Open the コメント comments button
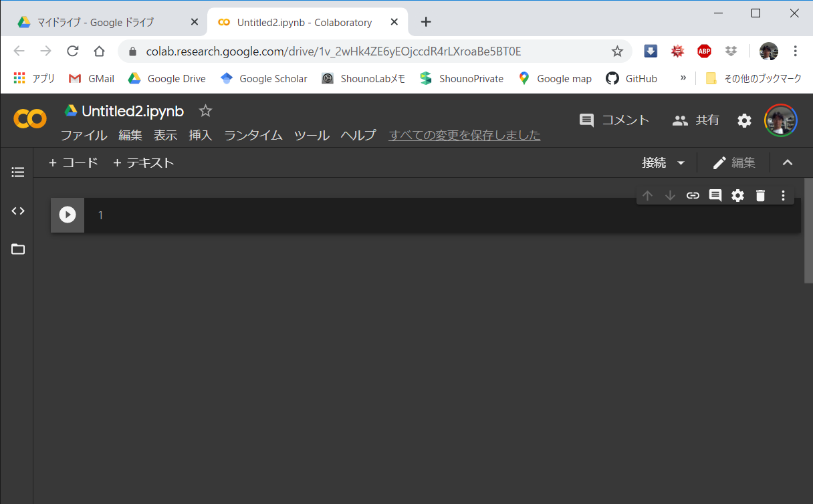This screenshot has width=813, height=504. 614,120
